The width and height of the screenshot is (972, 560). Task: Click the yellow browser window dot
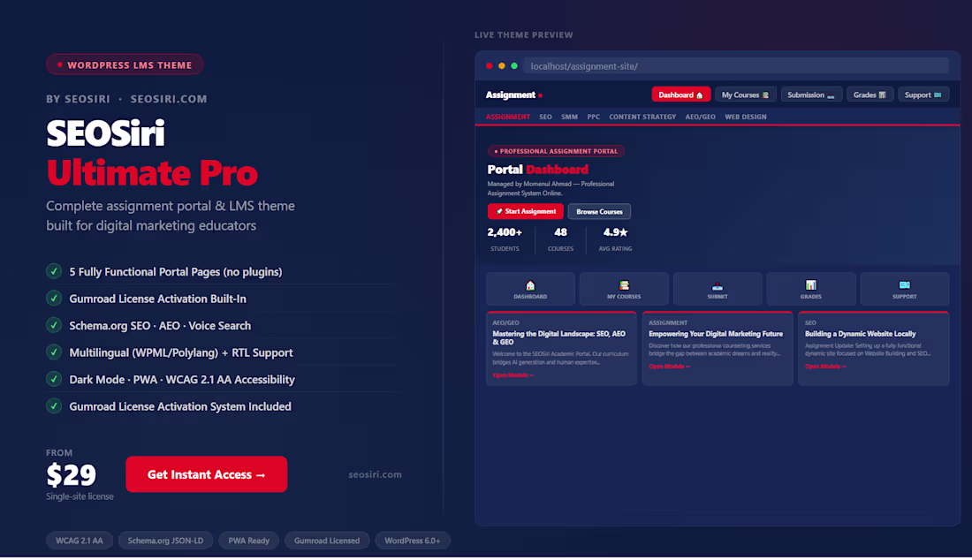click(x=502, y=66)
